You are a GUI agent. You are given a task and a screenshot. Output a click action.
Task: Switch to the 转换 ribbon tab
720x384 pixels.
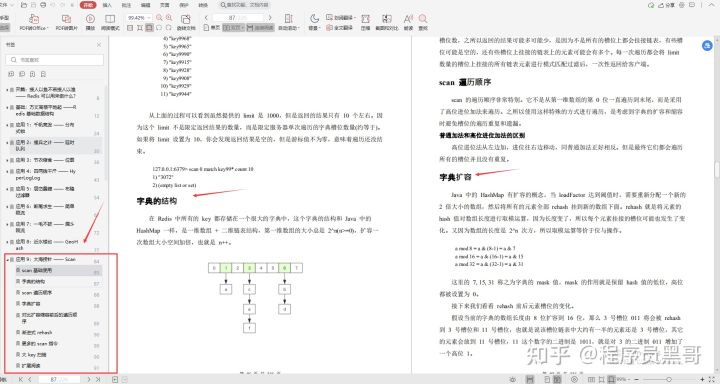click(x=203, y=5)
